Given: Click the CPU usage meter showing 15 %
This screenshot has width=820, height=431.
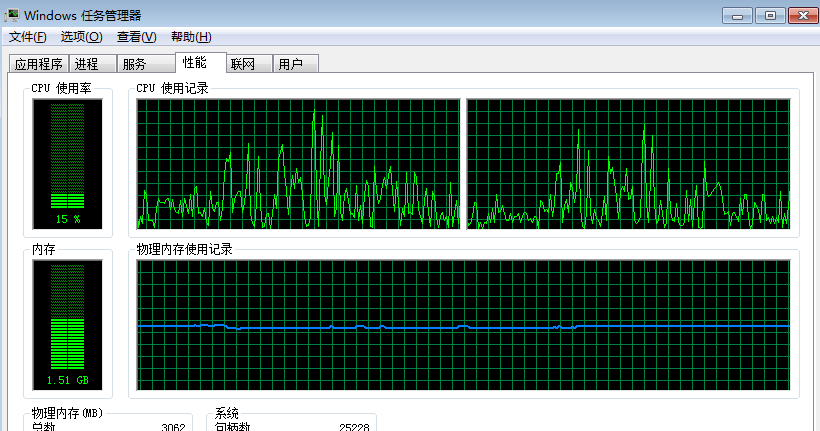Looking at the screenshot, I should [67, 164].
